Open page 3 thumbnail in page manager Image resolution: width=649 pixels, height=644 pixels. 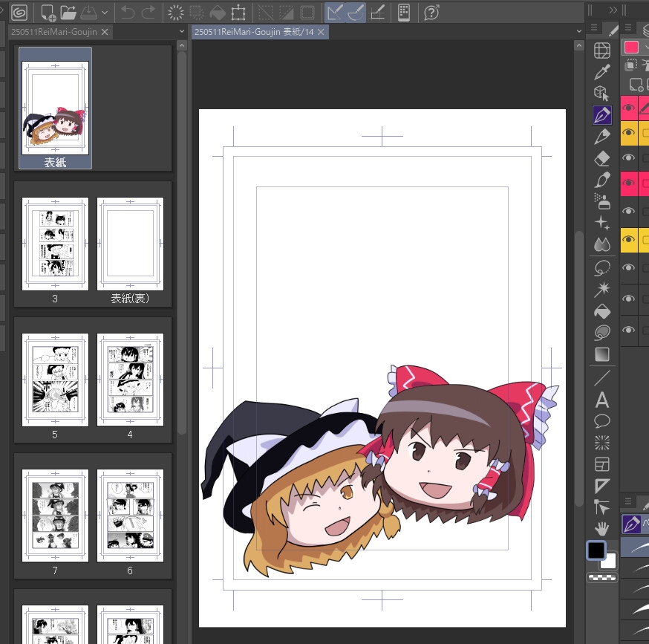(x=55, y=244)
